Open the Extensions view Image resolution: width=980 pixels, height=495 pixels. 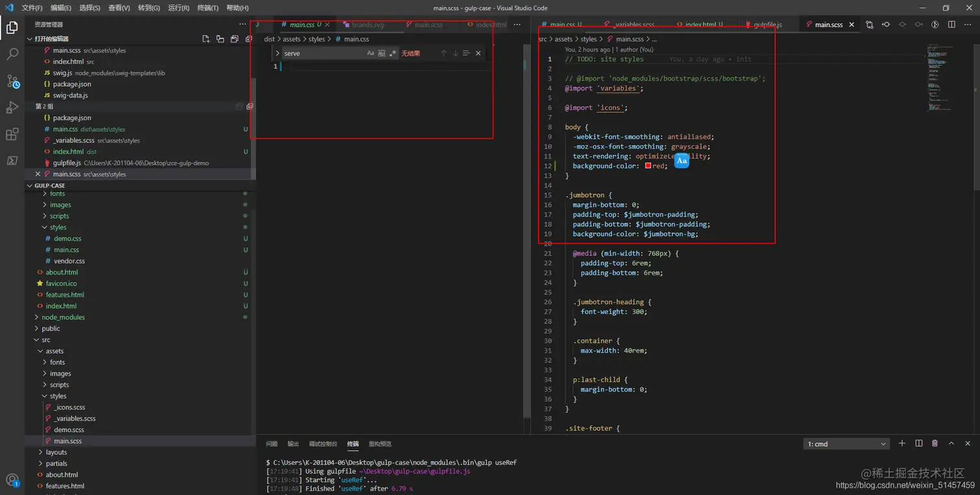[12, 134]
